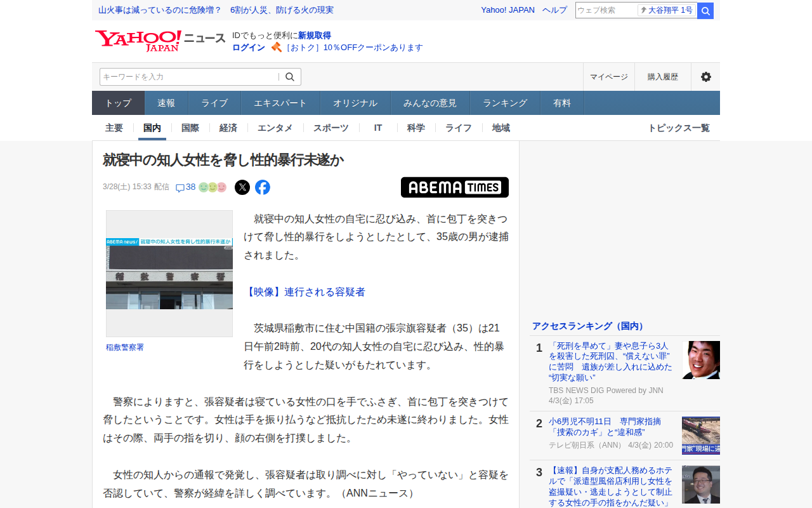Open the 科学 category
Viewport: 812px width, 508px height.
(416, 128)
